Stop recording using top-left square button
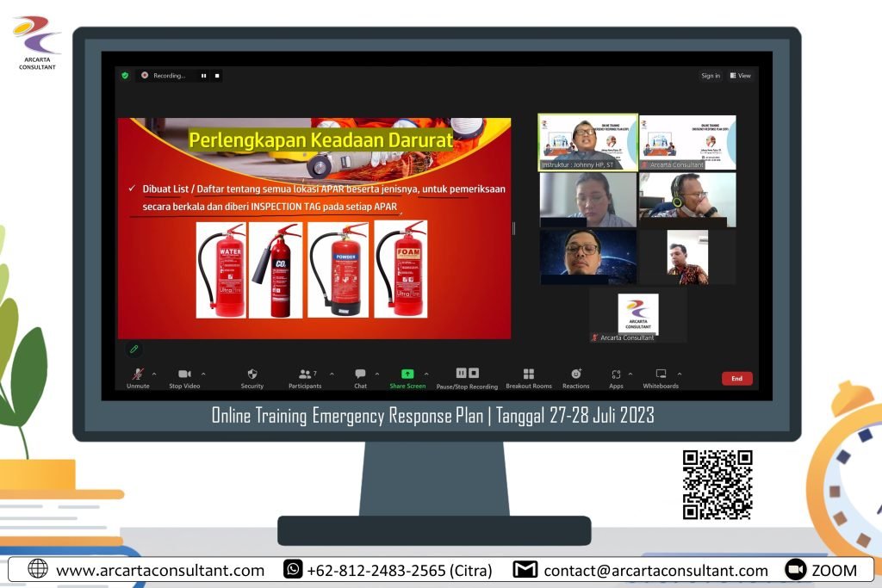This screenshot has width=882, height=588. (217, 76)
